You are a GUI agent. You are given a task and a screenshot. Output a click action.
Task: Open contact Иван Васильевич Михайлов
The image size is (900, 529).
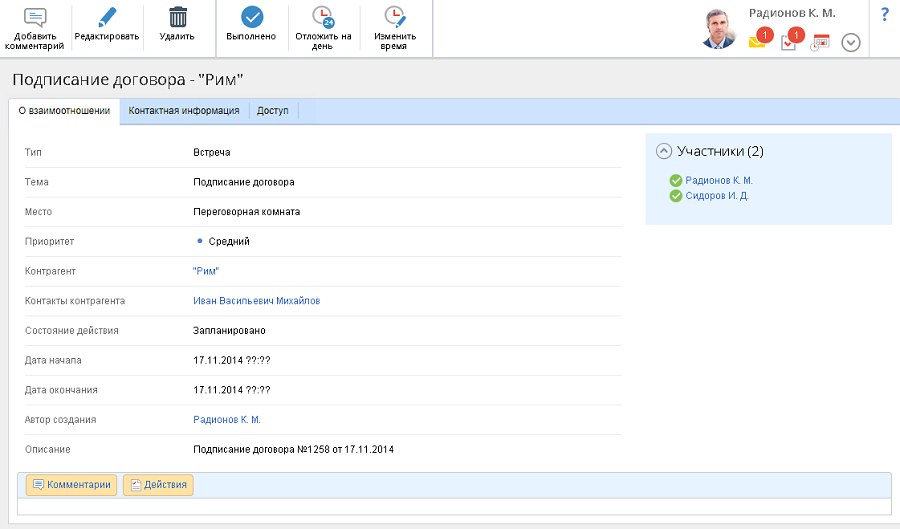click(x=256, y=301)
